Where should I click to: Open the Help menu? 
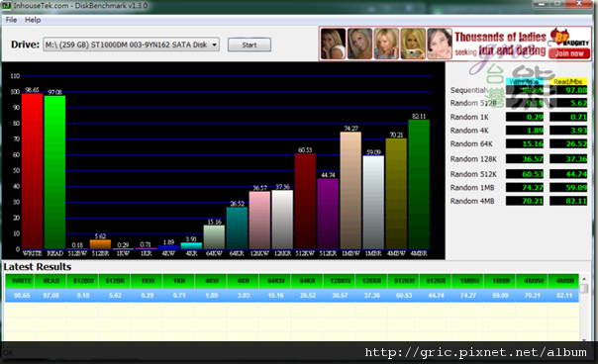click(x=33, y=20)
